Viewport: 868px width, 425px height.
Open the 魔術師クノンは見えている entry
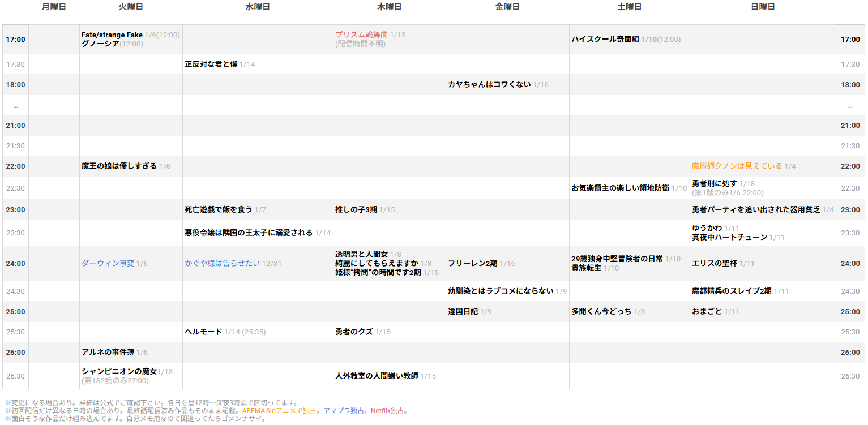click(736, 166)
